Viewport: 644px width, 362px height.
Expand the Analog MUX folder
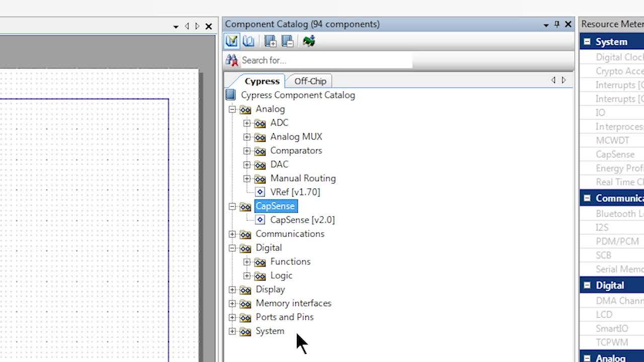[247, 137]
